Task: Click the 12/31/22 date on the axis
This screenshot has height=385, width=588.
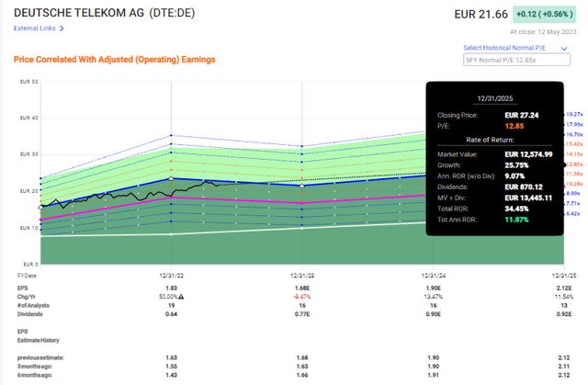Action: point(172,276)
